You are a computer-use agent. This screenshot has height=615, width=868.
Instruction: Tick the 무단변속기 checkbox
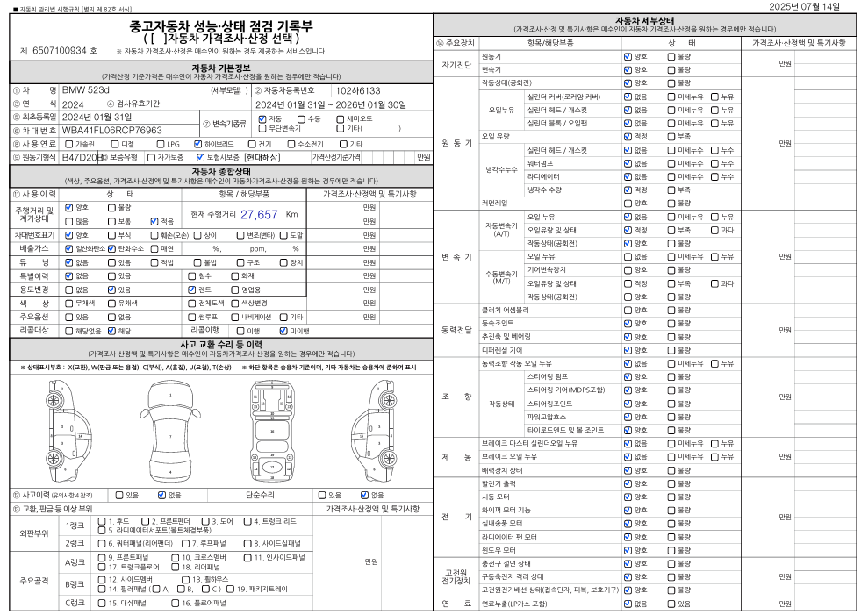[x=262, y=128]
